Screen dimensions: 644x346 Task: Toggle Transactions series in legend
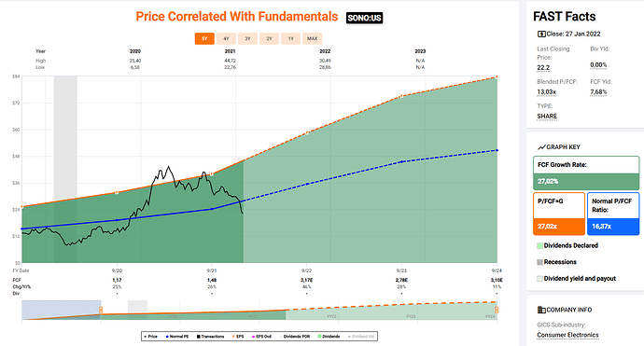pyautogui.click(x=210, y=336)
